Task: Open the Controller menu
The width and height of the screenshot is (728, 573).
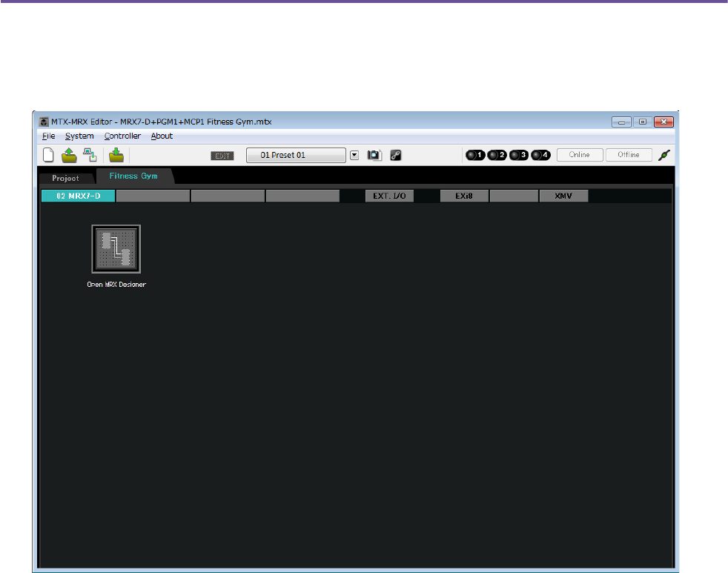Action: pyautogui.click(x=122, y=136)
